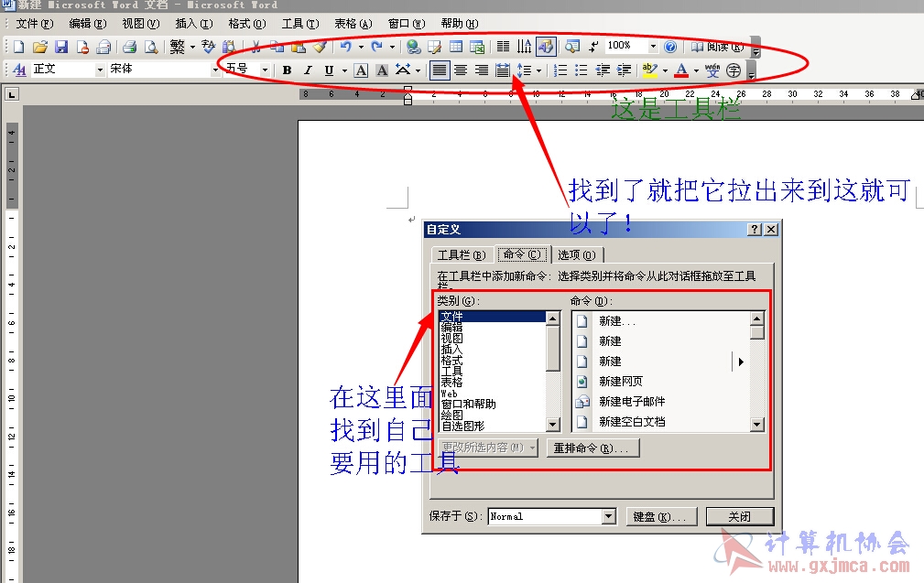Click the Print icon

click(x=130, y=47)
